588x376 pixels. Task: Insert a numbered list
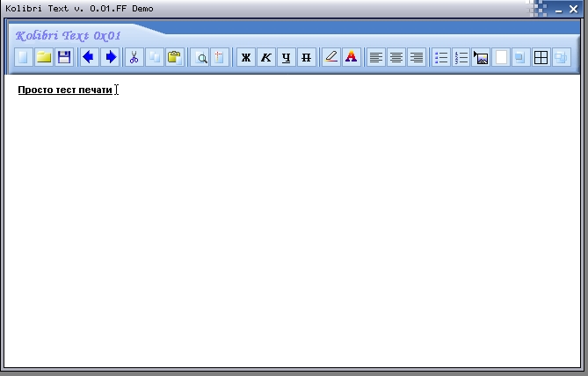(461, 57)
